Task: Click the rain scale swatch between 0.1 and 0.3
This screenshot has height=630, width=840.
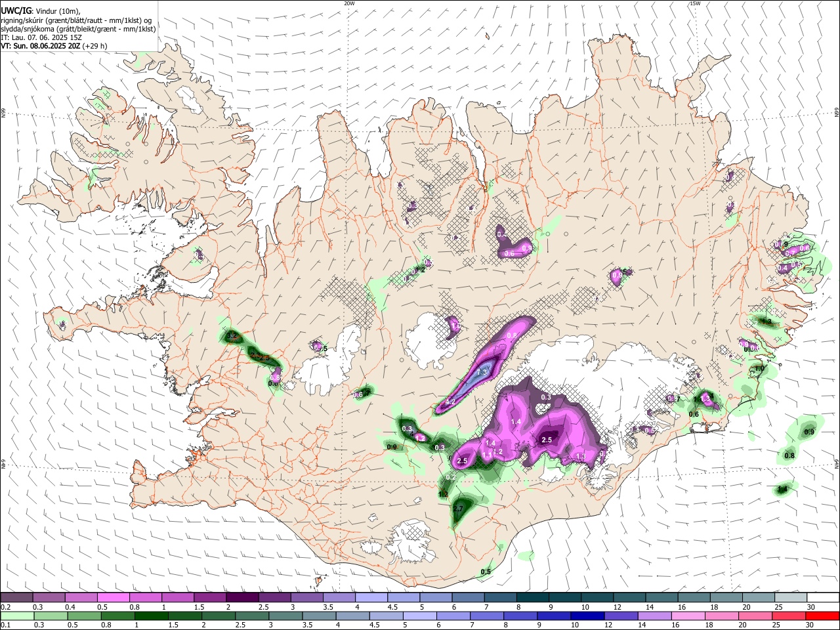Action: [x=16, y=616]
